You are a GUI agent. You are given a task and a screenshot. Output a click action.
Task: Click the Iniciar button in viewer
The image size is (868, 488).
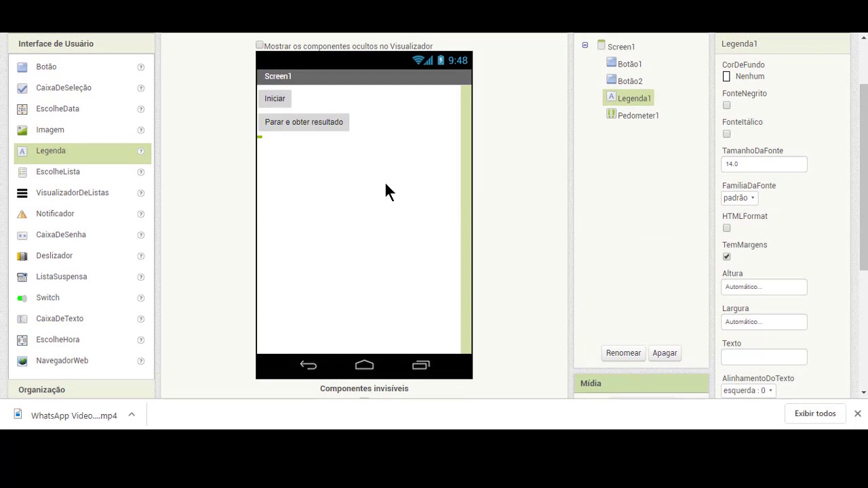pos(275,99)
